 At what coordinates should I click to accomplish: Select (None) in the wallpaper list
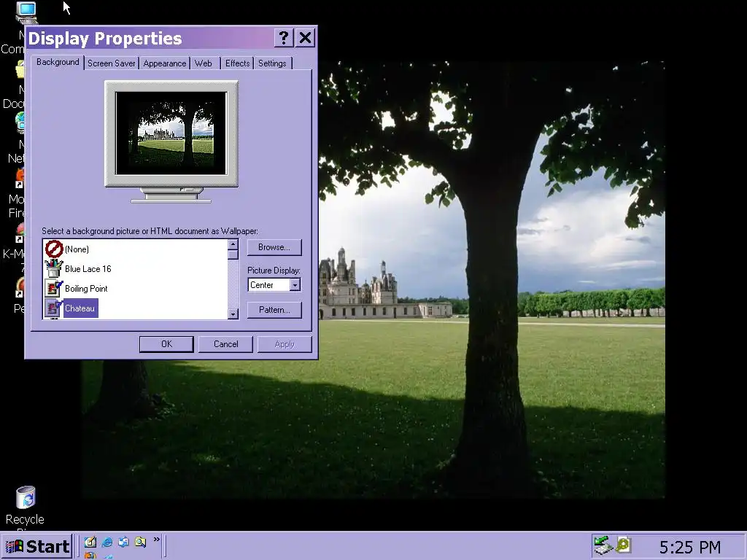pos(77,249)
